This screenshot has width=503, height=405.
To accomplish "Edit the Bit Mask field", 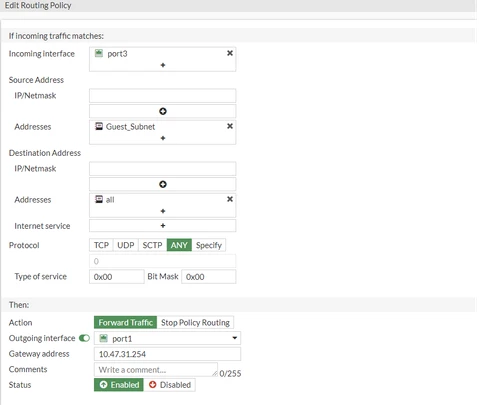I will 209,277.
